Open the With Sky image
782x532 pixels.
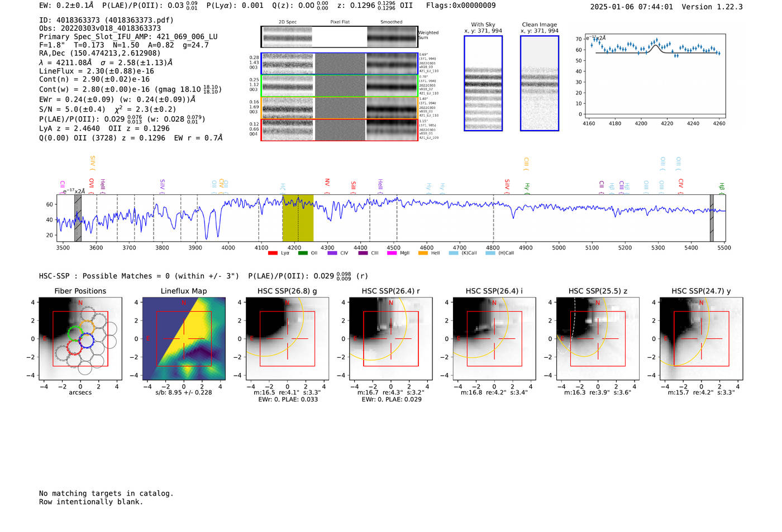pos(483,83)
